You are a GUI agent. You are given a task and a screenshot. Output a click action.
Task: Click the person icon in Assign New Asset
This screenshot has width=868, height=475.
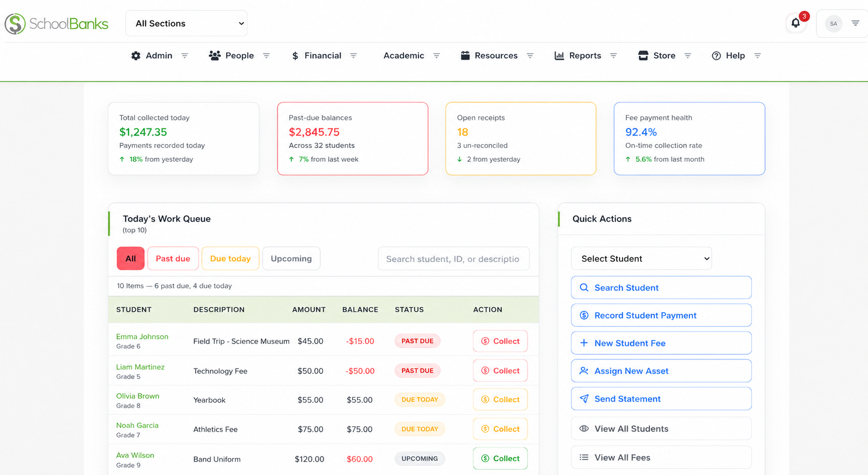(x=584, y=371)
